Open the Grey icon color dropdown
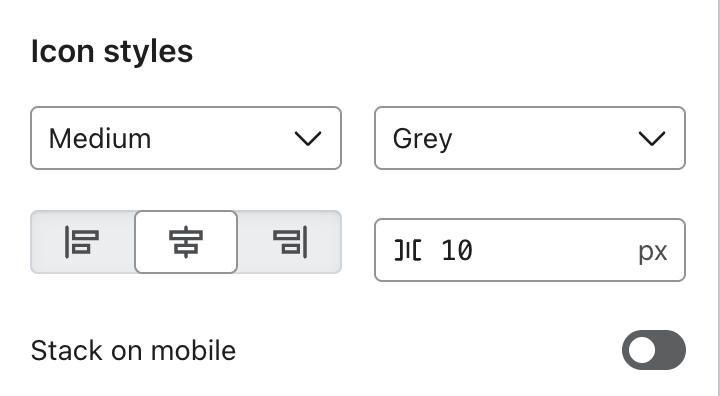Screen dimensions: 720x396 [530, 138]
